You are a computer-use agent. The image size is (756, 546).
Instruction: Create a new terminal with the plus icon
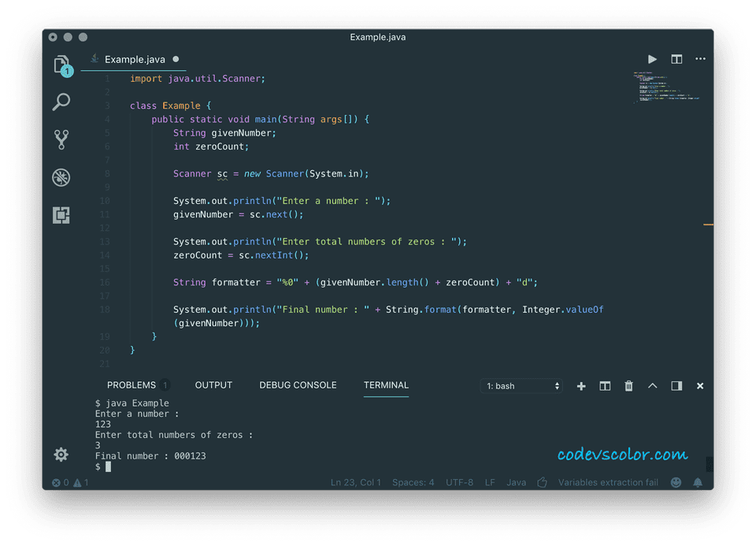click(581, 385)
